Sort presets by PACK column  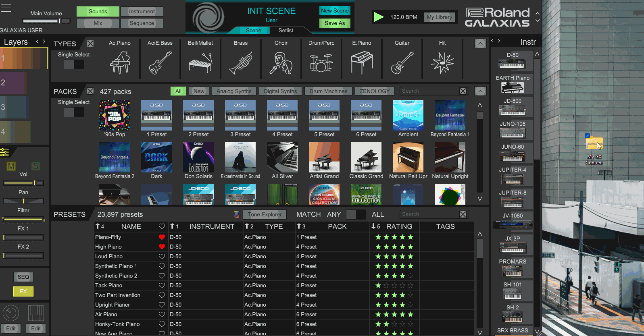pos(337,226)
